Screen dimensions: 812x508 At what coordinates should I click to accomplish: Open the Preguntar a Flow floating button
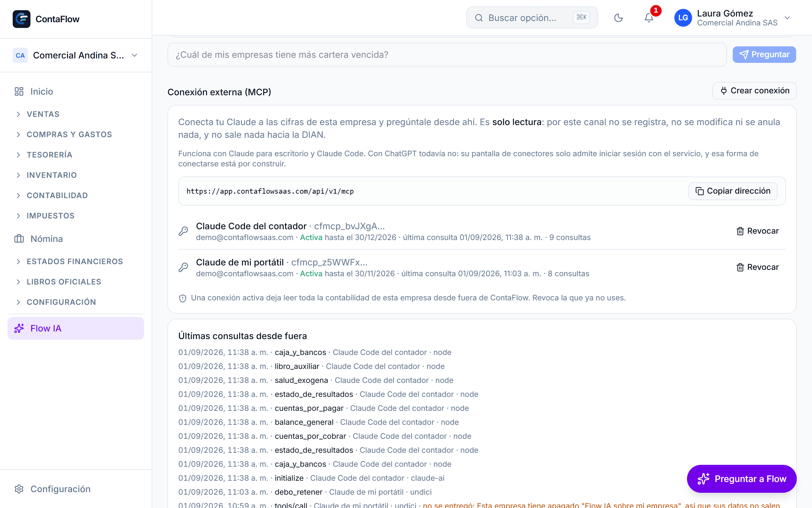(742, 479)
